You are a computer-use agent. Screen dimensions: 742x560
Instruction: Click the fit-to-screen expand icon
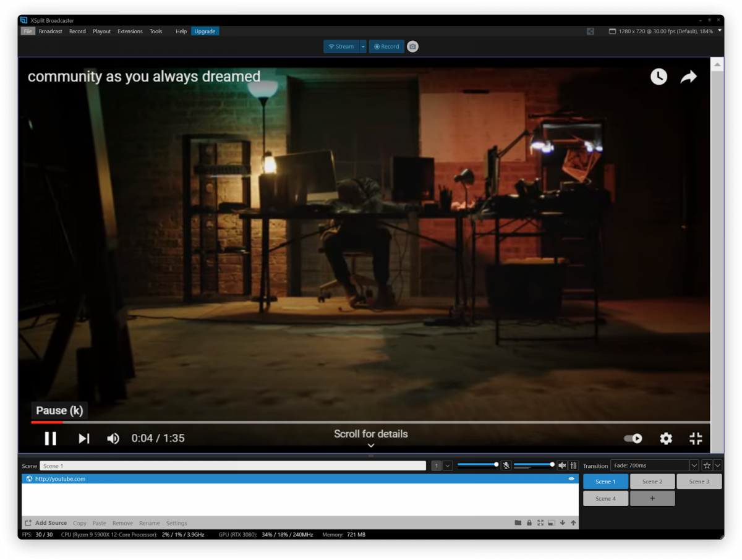pos(540,523)
